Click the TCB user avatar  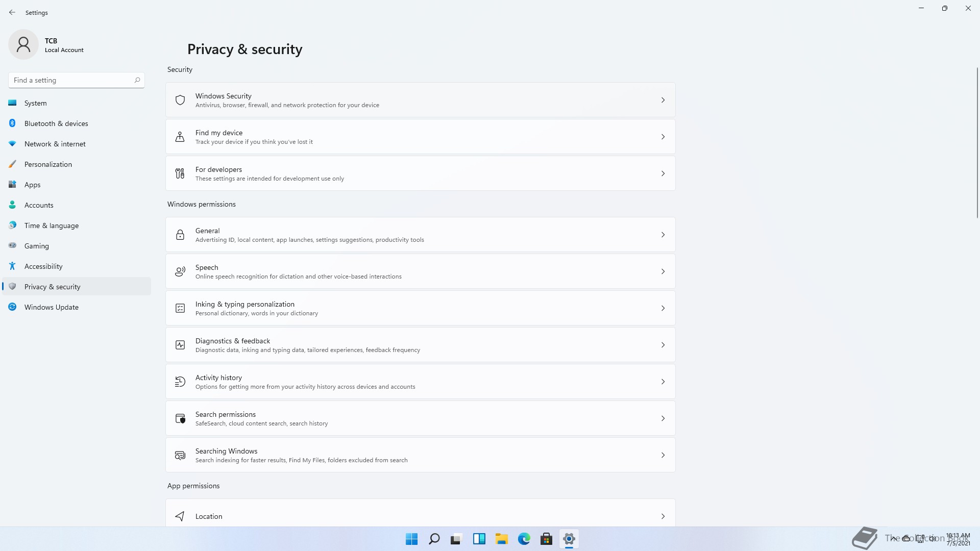[23, 44]
